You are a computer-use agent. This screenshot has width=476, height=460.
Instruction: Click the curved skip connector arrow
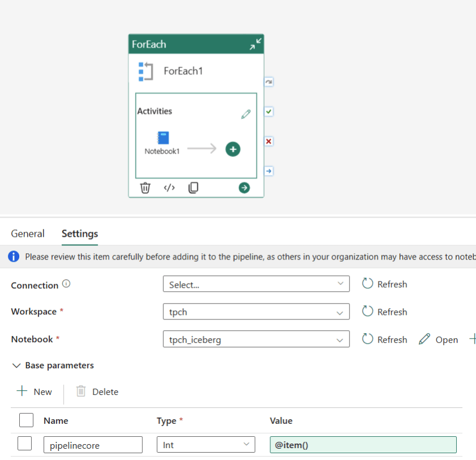pyautogui.click(x=268, y=82)
